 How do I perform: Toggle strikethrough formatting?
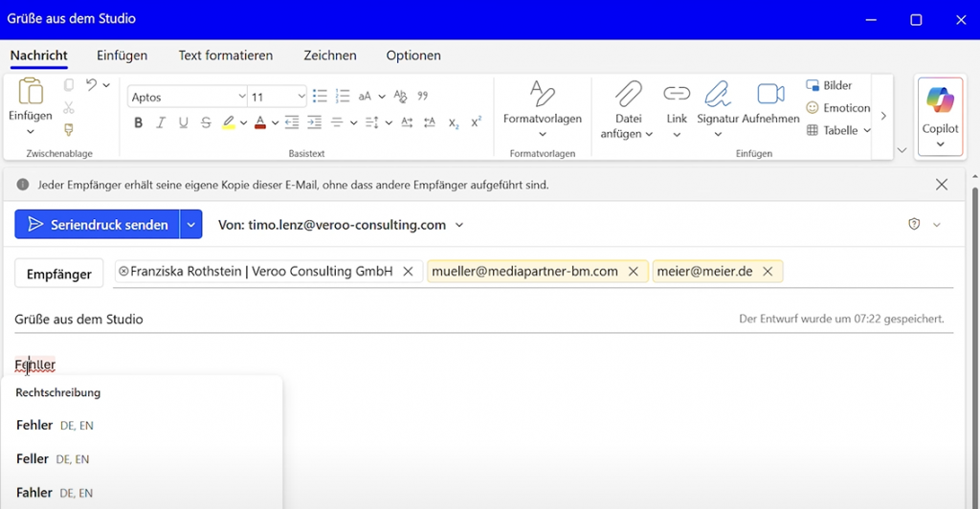coord(206,123)
